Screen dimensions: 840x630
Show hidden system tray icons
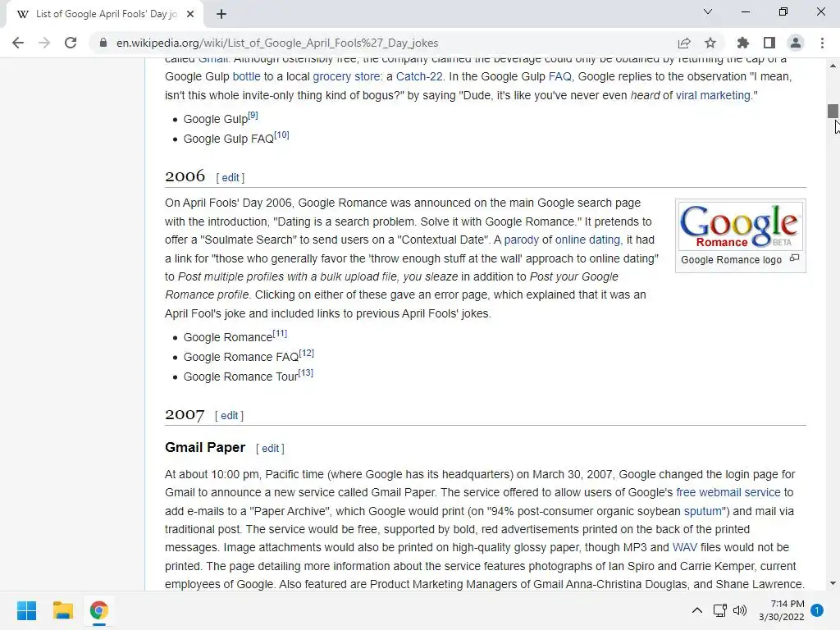tap(697, 610)
